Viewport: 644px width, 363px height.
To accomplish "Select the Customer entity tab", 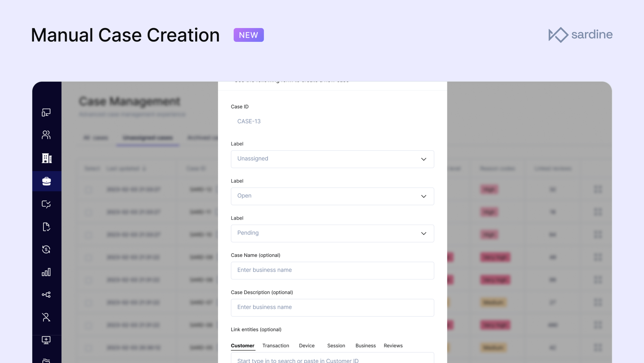I will coord(243,346).
